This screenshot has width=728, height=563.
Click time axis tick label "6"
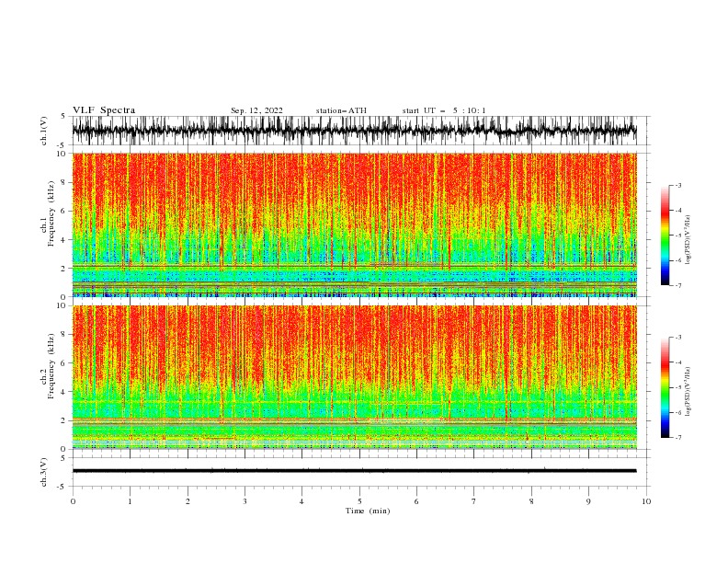(x=416, y=501)
